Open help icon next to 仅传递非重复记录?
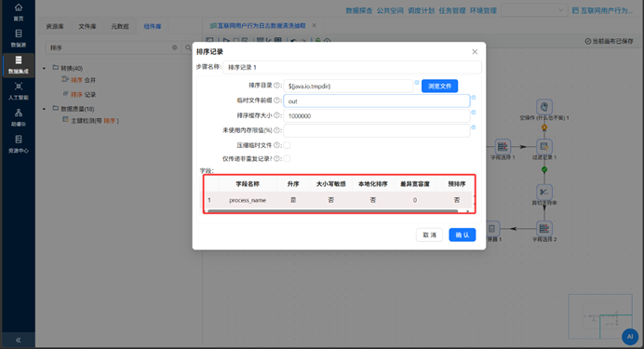Viewport: 644px width, 349px height. [276, 158]
